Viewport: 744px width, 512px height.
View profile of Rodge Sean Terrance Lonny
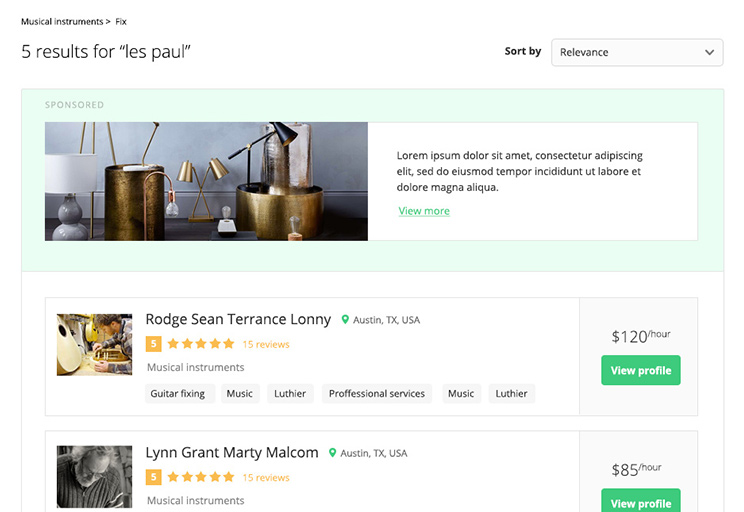641,370
